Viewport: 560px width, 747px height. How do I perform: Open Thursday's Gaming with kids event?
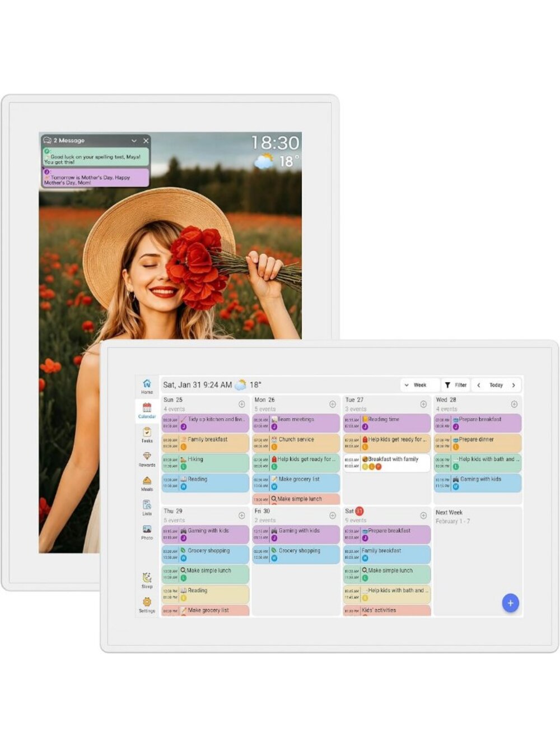[205, 535]
